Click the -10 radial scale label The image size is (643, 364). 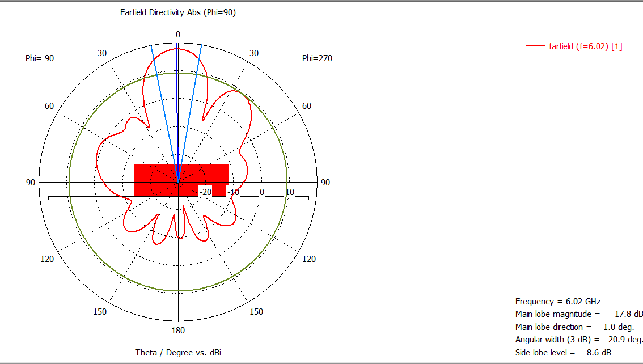pyautogui.click(x=233, y=192)
